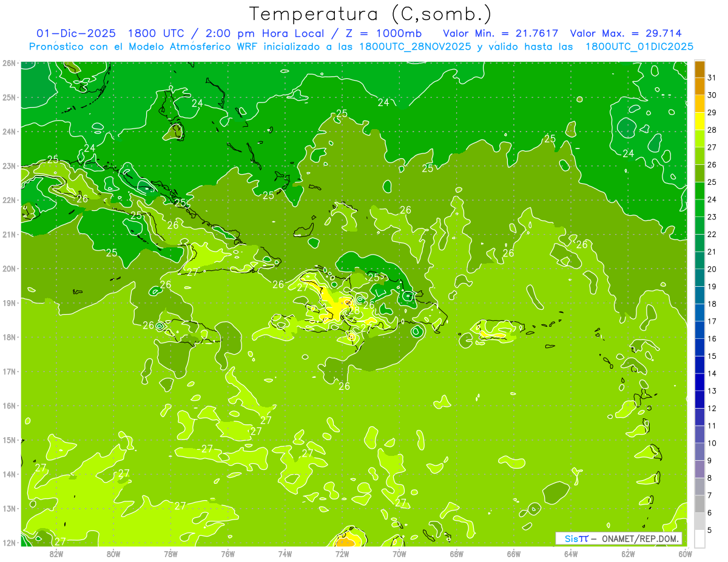
Task: Click the '18N' latitude axis label
Action: point(8,337)
